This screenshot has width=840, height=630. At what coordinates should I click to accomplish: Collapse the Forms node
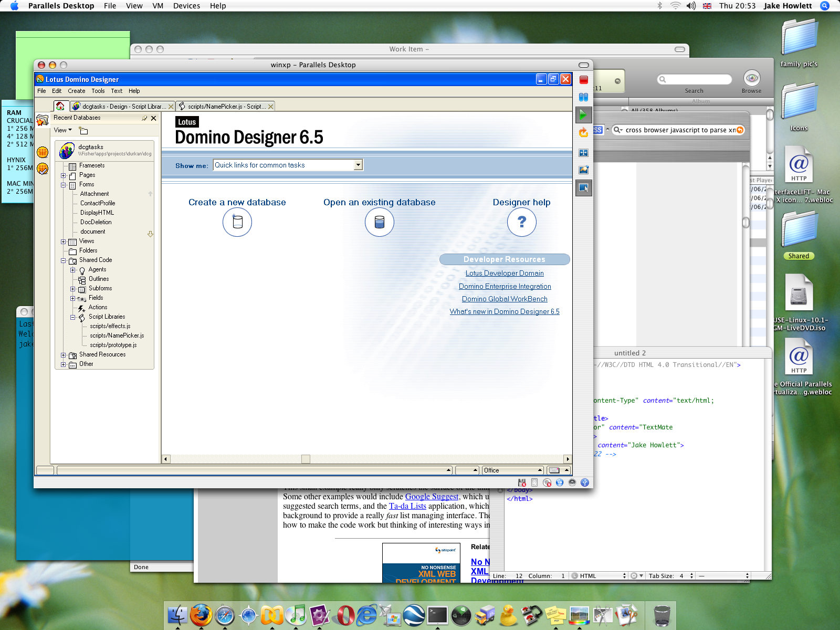(64, 185)
